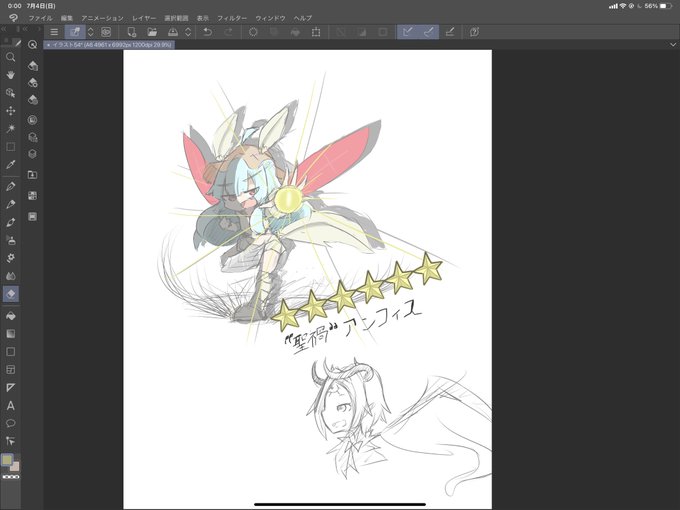Click the clear (delete) circle icon

[253, 32]
